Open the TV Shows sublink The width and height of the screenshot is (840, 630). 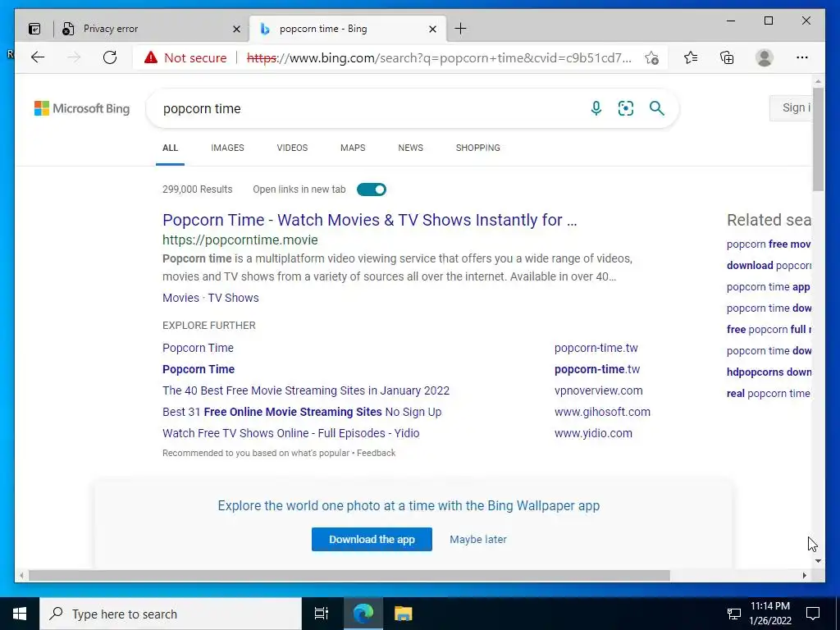(234, 298)
